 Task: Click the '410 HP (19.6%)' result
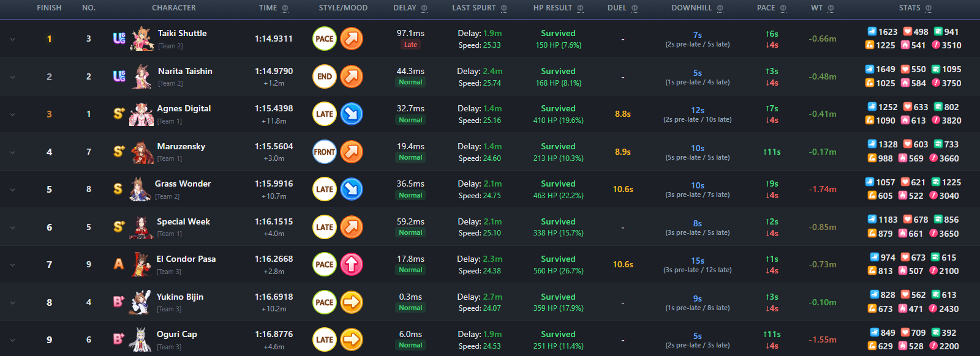[x=558, y=121]
